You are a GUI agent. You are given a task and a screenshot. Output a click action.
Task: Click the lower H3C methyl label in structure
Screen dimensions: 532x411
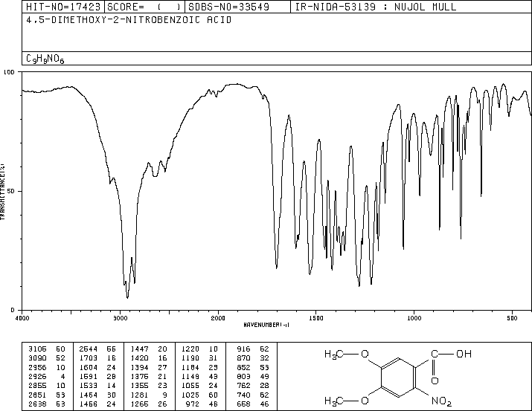334,401
